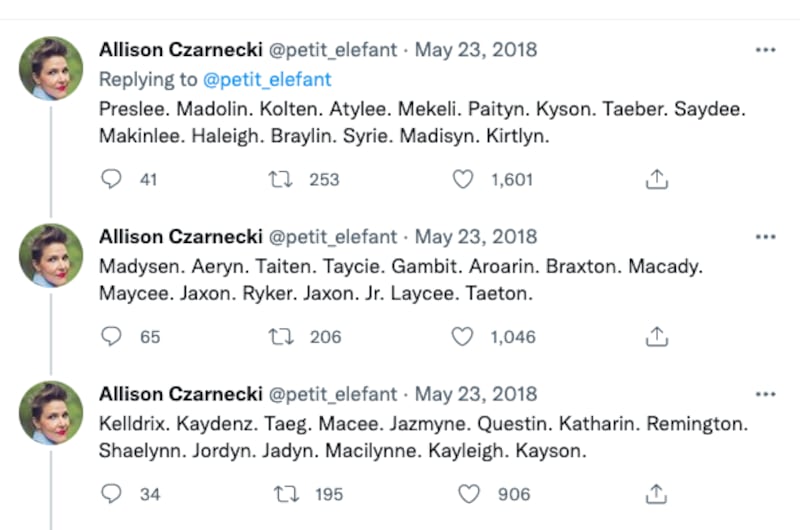Open more options on the Preslee tweet
Screen dimensions: 800x530
click(x=765, y=49)
